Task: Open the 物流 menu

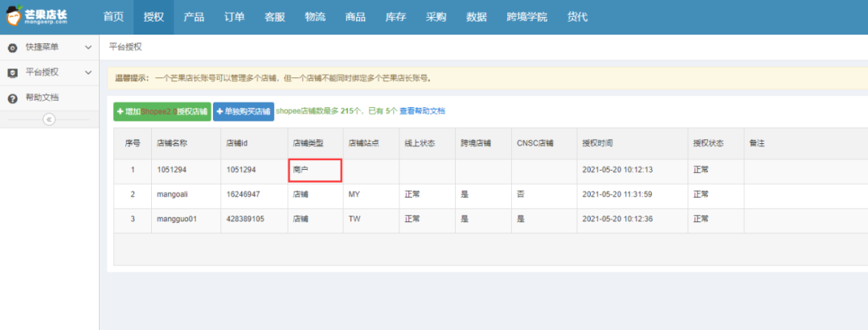Action: point(315,17)
